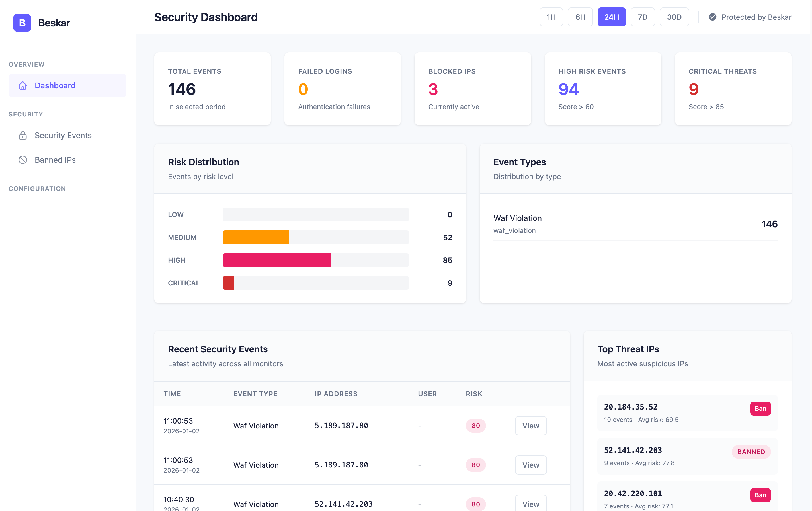The width and height of the screenshot is (812, 511).
Task: Click the Beskar logo icon
Action: coord(22,23)
